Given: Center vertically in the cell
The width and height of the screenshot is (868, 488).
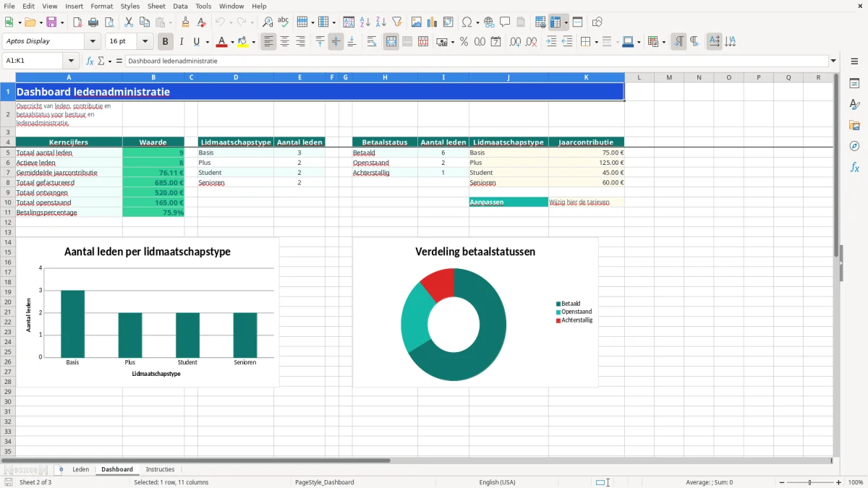Looking at the screenshot, I should (336, 42).
